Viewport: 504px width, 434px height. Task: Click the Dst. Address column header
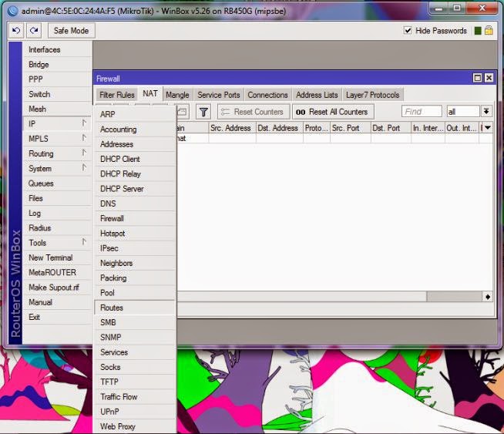point(279,128)
